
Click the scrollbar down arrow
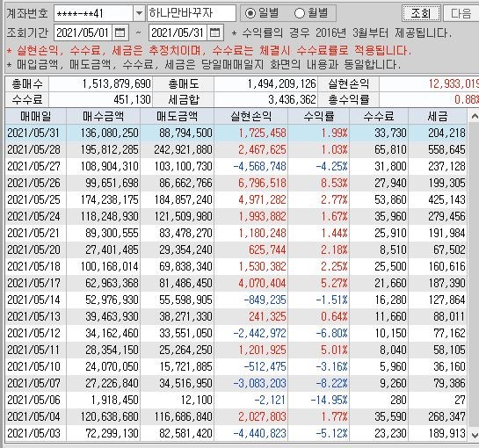pyautogui.click(x=474, y=435)
